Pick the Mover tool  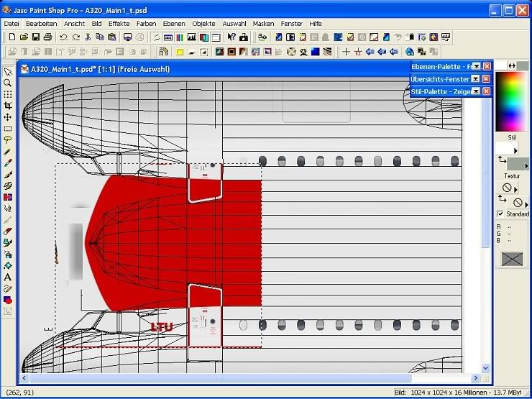(8, 117)
